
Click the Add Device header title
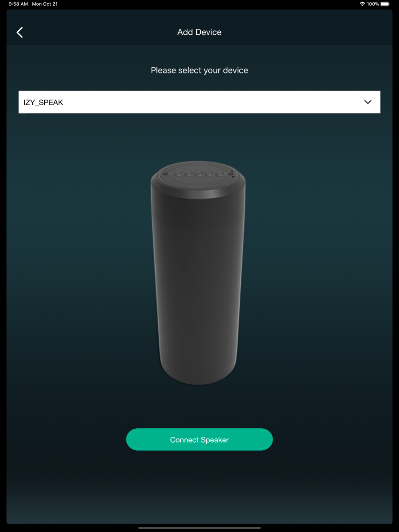[x=199, y=32]
